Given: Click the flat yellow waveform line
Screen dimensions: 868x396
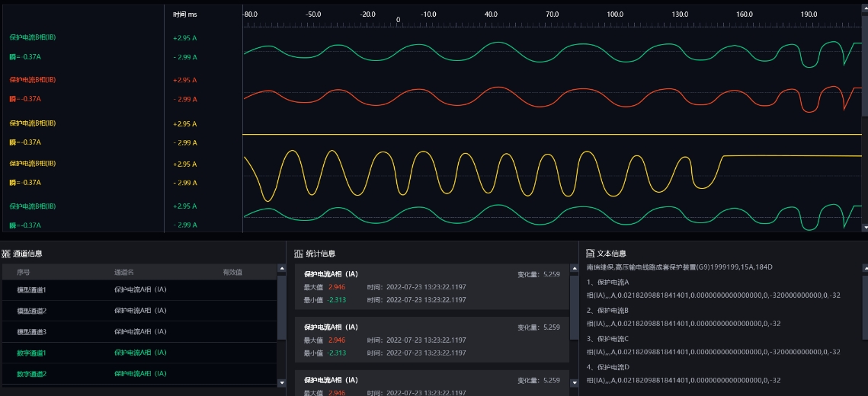Looking at the screenshot, I should (553, 134).
